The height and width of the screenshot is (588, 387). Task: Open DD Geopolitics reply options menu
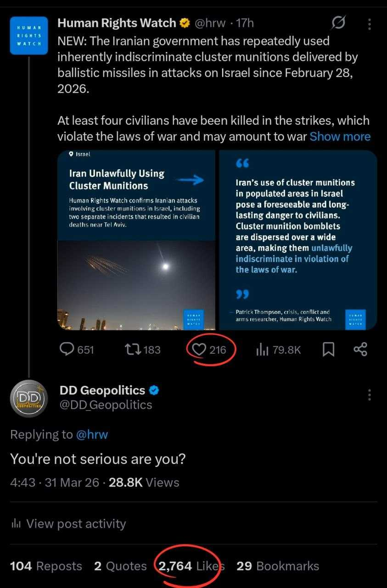coord(370,395)
